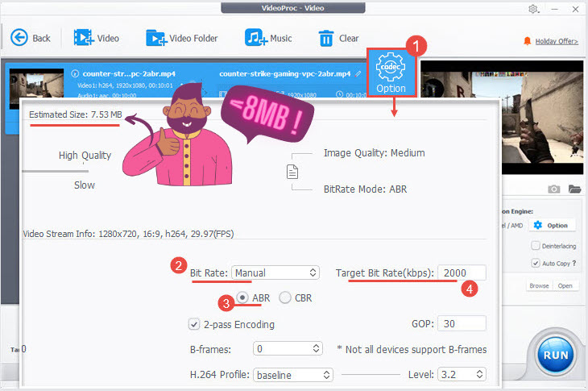Click the BitRate Mode: ABR text
588x391 pixels.
pos(365,189)
